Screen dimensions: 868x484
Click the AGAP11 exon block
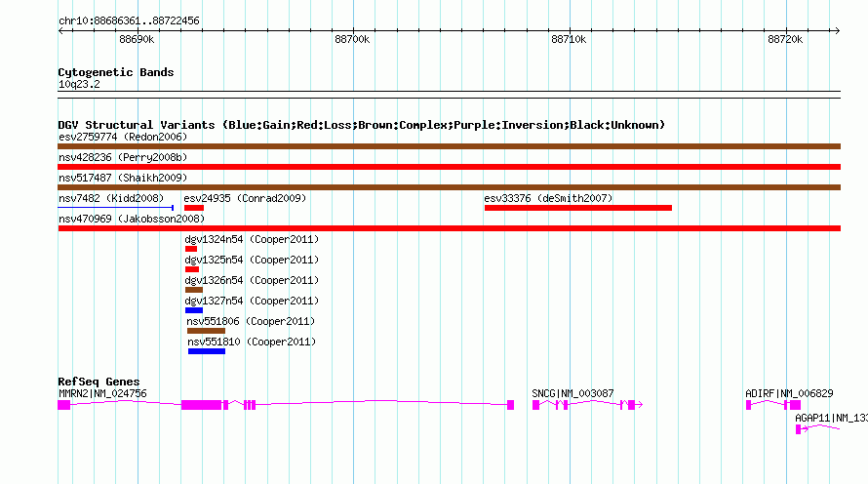tap(798, 429)
